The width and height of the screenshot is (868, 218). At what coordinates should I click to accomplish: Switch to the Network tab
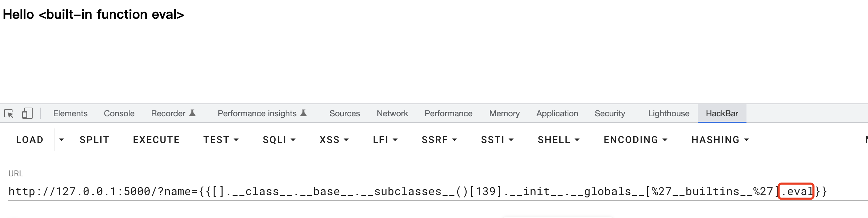(392, 114)
